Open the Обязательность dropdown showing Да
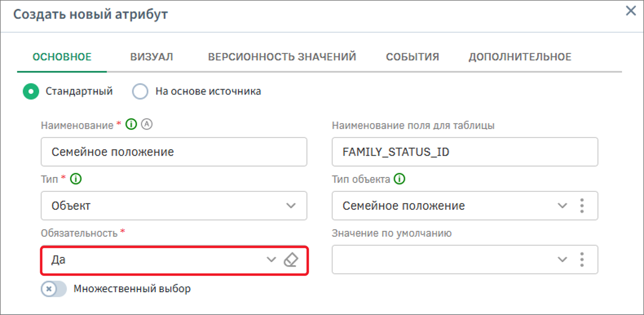This screenshot has width=644, height=315. pyautogui.click(x=271, y=260)
